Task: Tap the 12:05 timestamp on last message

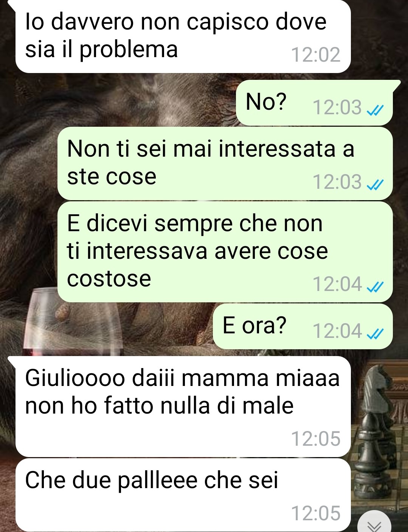Action: [316, 513]
